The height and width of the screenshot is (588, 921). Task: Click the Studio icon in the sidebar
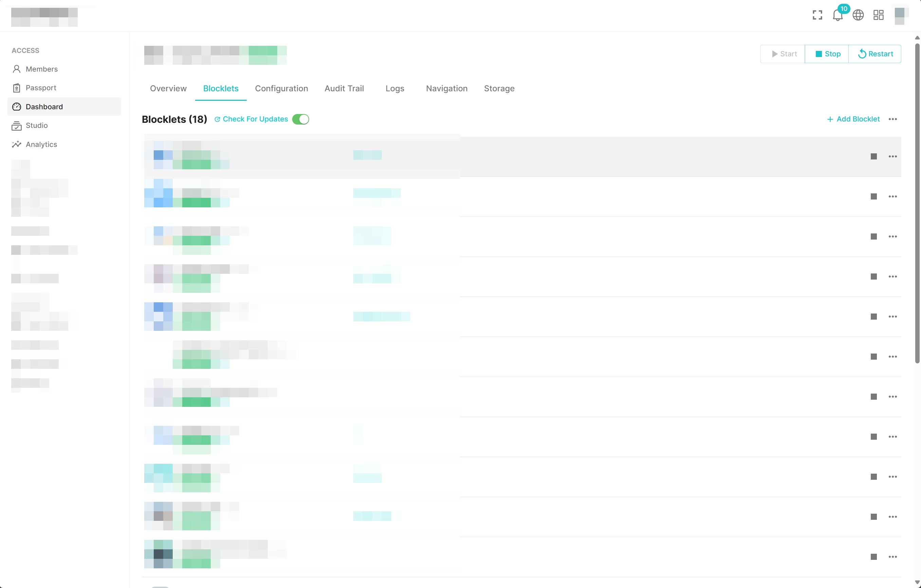pos(16,126)
